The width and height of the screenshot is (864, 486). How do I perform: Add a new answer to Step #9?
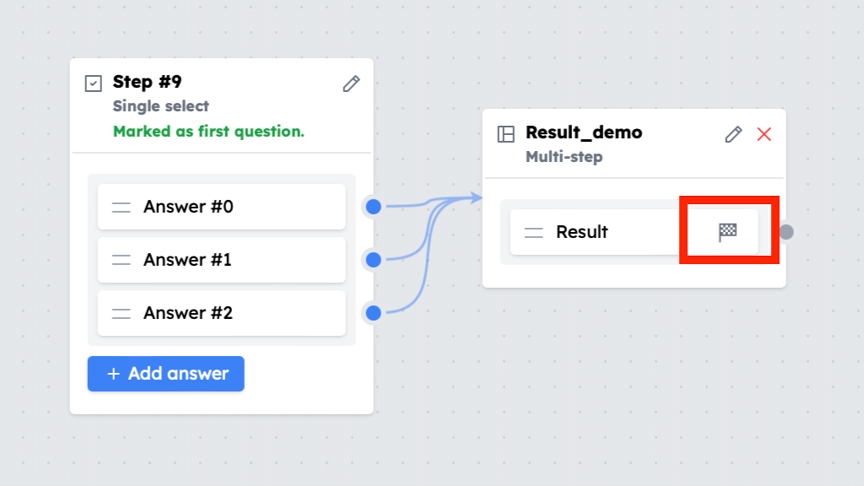pyautogui.click(x=166, y=374)
